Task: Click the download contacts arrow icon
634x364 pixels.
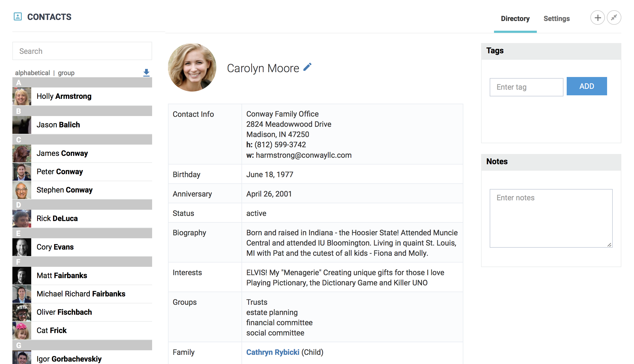Action: tap(146, 72)
